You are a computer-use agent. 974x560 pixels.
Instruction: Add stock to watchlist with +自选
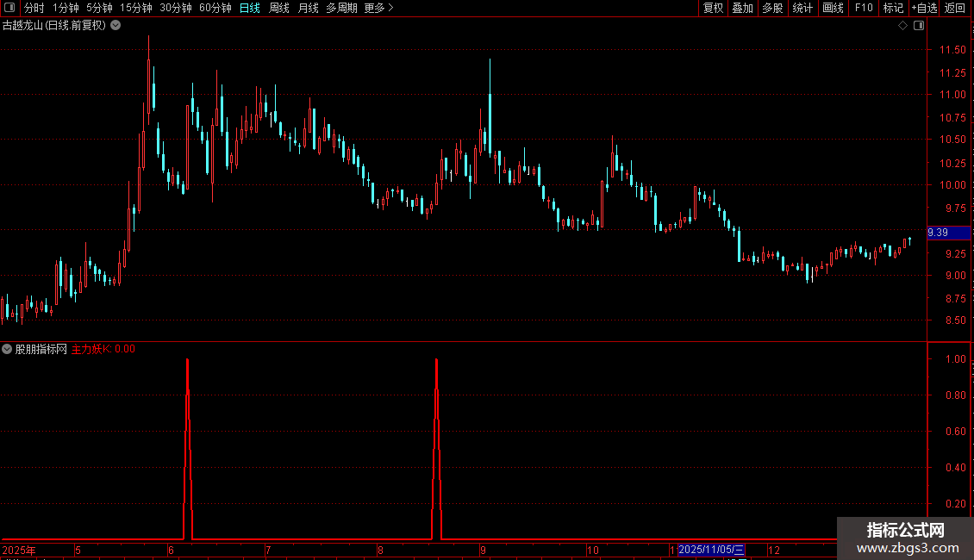(x=924, y=8)
